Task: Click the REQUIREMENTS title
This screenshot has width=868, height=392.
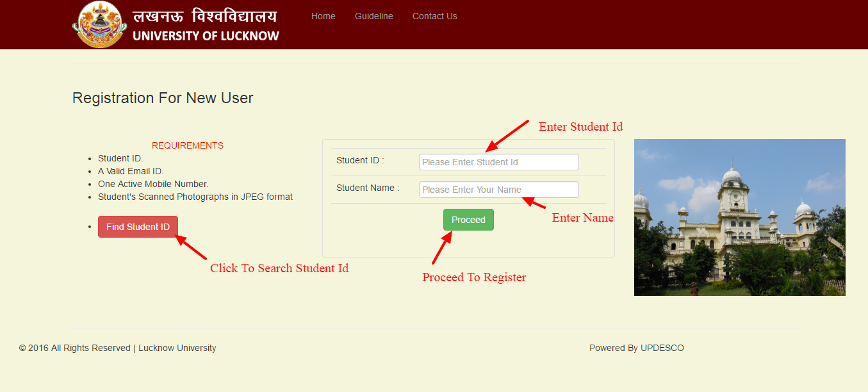Action: 188,145
